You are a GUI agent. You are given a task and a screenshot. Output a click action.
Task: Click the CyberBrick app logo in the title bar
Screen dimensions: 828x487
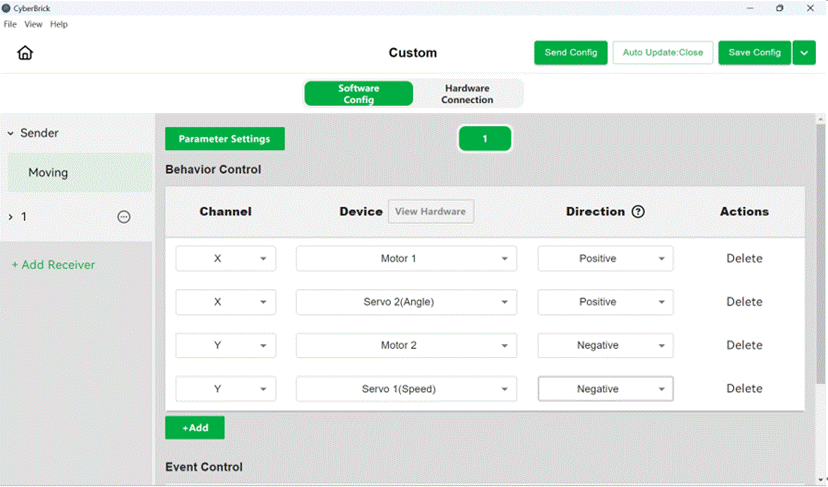pos(6,8)
